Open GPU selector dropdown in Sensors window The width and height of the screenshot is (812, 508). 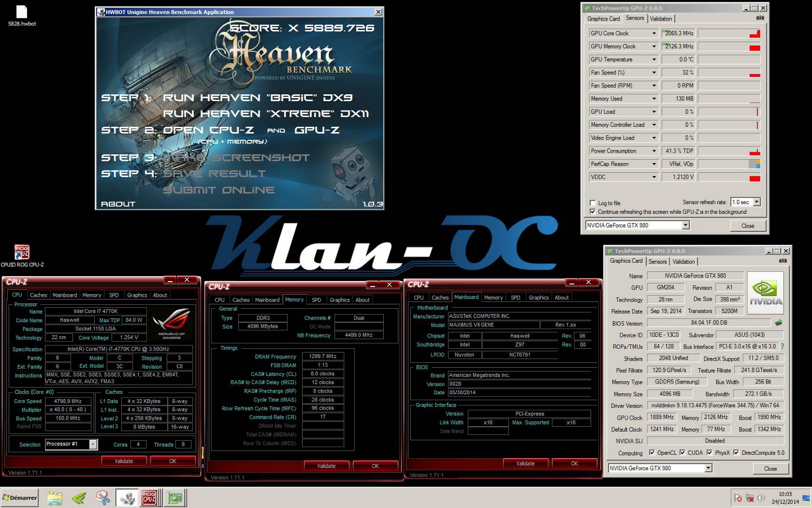(x=685, y=225)
